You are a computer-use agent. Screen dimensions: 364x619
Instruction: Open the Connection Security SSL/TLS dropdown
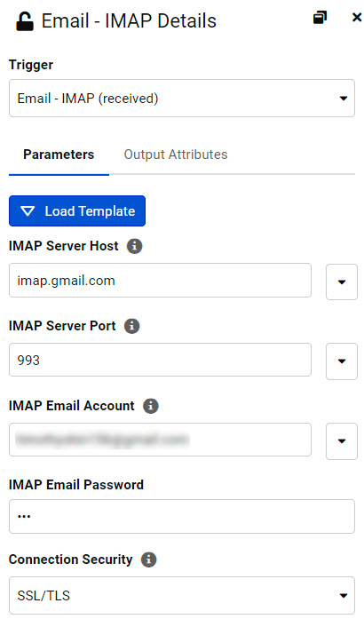(182, 595)
